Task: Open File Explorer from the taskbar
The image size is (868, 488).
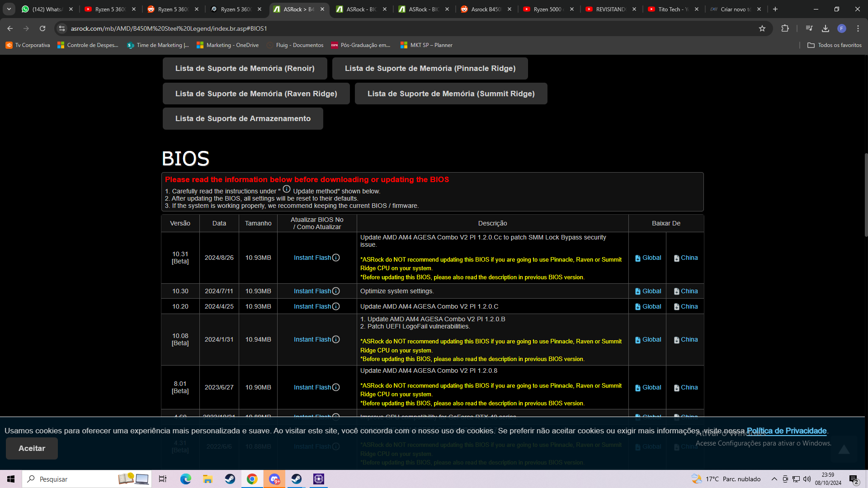Action: [208, 479]
